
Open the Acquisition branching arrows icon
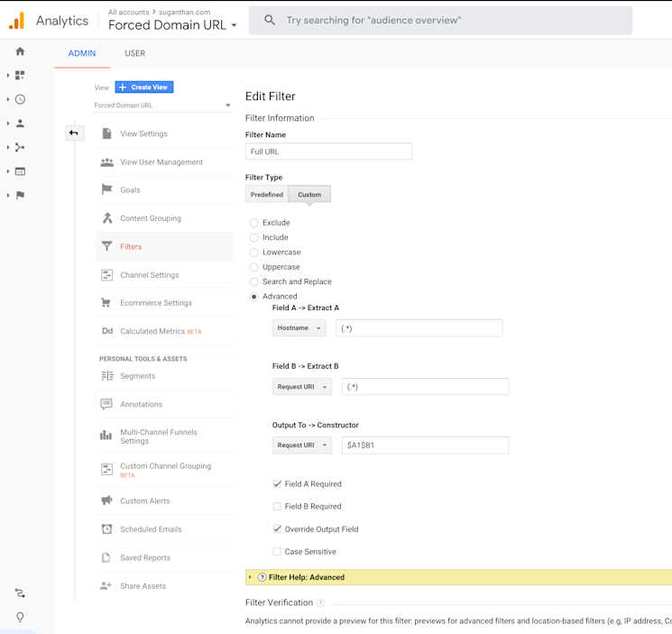pyautogui.click(x=20, y=147)
